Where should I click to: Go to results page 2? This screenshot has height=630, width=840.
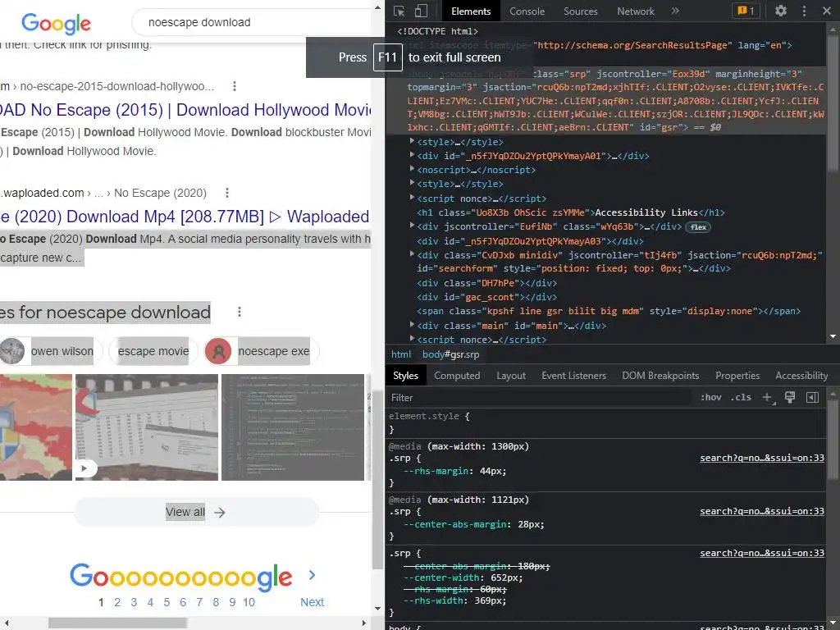pos(117,602)
